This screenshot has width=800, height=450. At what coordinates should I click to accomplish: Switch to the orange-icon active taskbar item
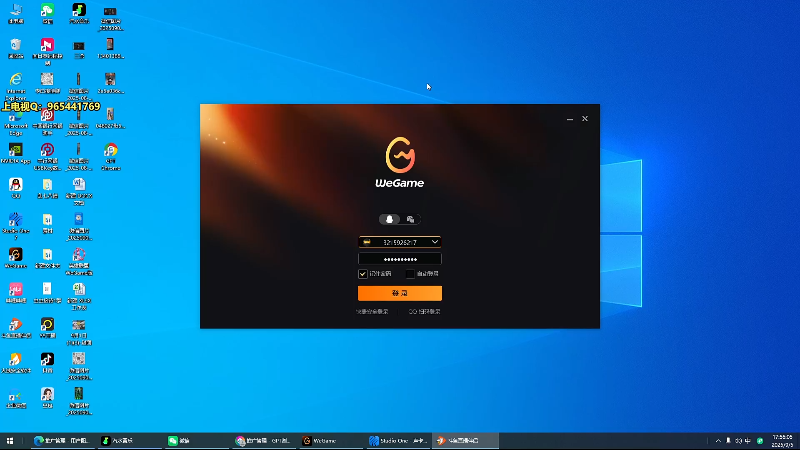pyautogui.click(x=465, y=441)
